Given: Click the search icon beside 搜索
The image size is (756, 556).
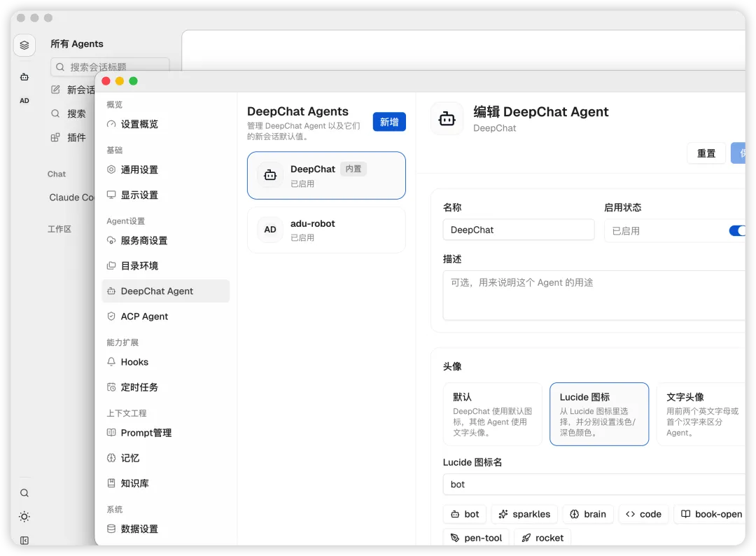Looking at the screenshot, I should pos(55,113).
